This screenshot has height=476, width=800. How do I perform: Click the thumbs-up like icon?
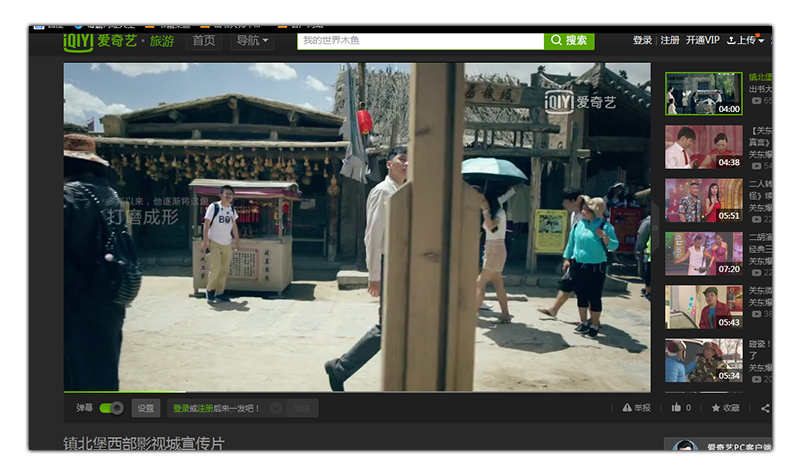(677, 408)
